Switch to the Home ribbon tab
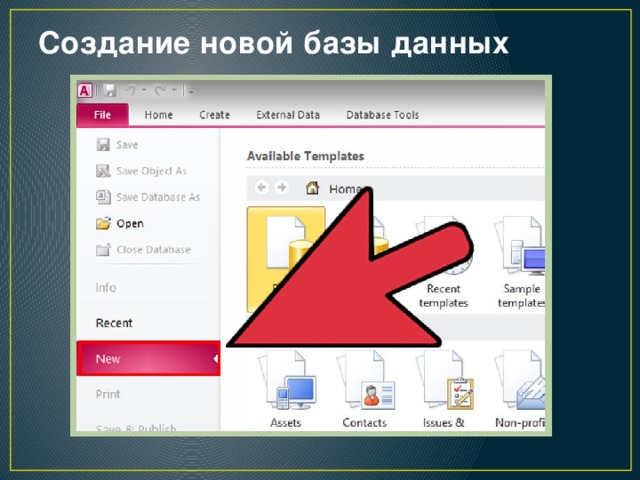The image size is (640, 480). [158, 115]
